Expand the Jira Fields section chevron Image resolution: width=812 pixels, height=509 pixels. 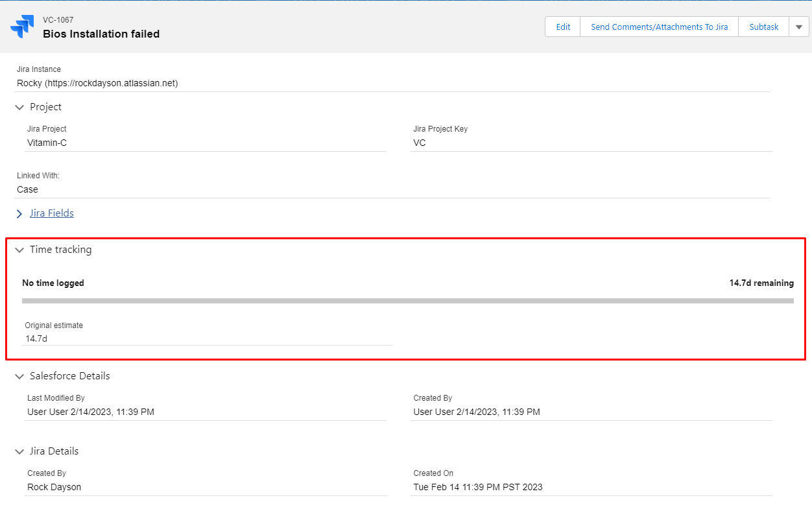pyautogui.click(x=19, y=213)
